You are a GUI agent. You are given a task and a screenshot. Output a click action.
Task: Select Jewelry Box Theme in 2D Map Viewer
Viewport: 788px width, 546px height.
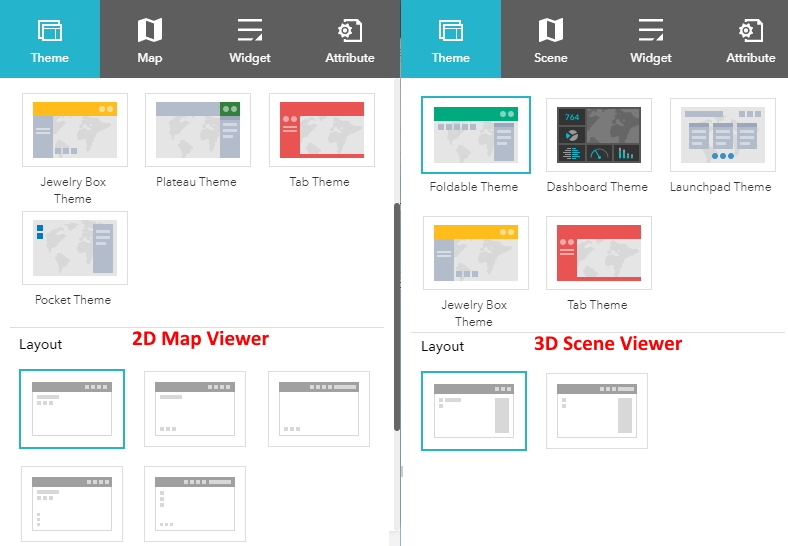click(75, 130)
